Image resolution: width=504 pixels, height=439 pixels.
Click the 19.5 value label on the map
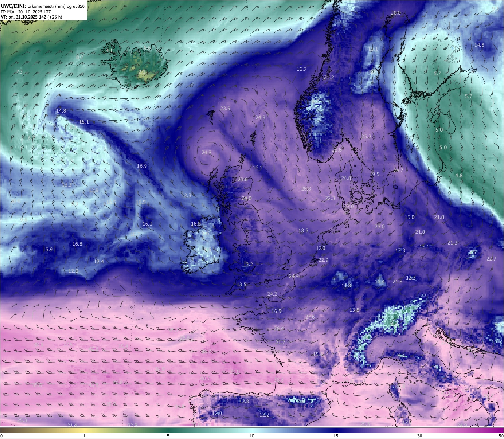(x=374, y=174)
